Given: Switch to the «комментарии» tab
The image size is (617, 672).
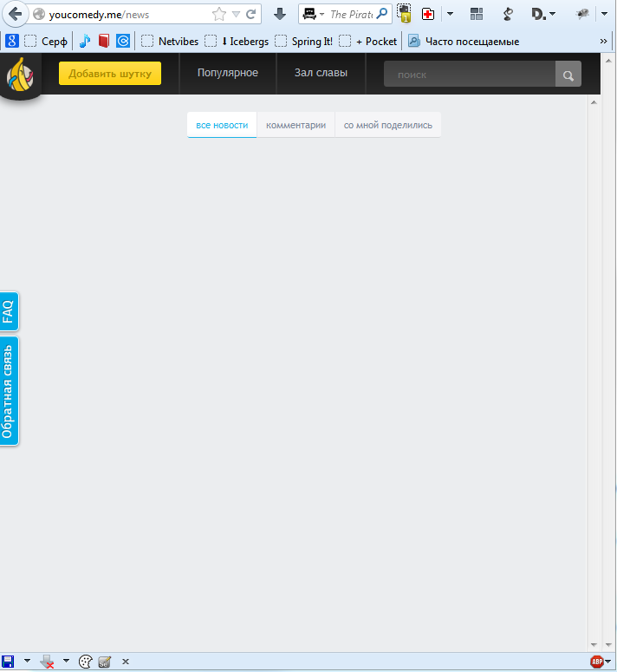Looking at the screenshot, I should tap(296, 125).
